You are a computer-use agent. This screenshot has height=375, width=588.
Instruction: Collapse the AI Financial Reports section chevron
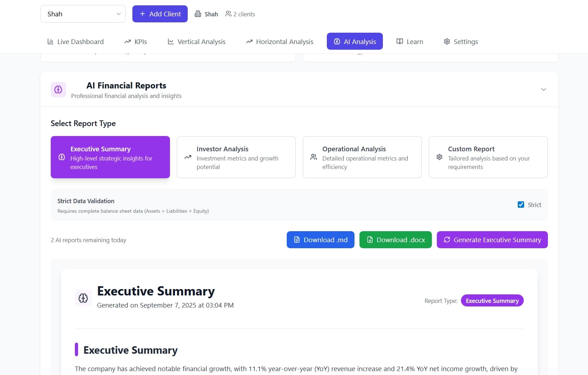coord(543,89)
